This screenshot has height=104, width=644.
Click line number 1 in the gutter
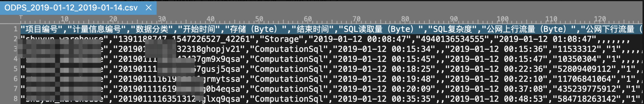click(x=16, y=29)
